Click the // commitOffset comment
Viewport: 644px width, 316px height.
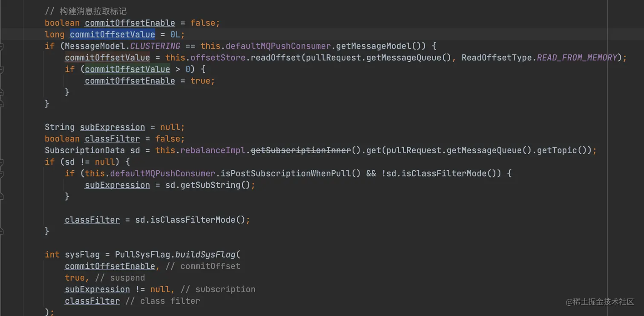tap(203, 266)
